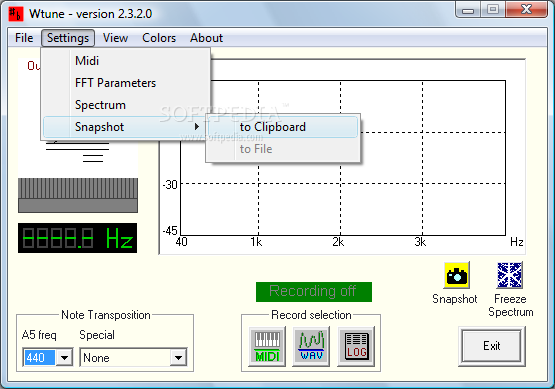Expand the Special transposition dropdown arrow
Viewport: 555px width, 389px height.
pyautogui.click(x=178, y=357)
